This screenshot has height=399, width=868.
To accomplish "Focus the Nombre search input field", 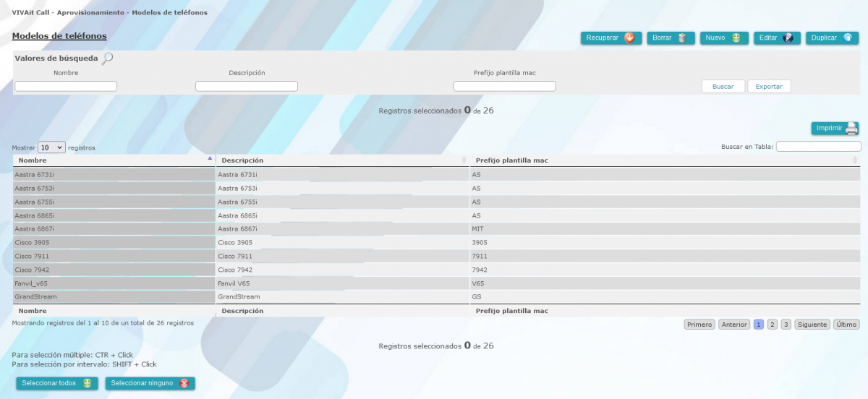I will pos(66,86).
